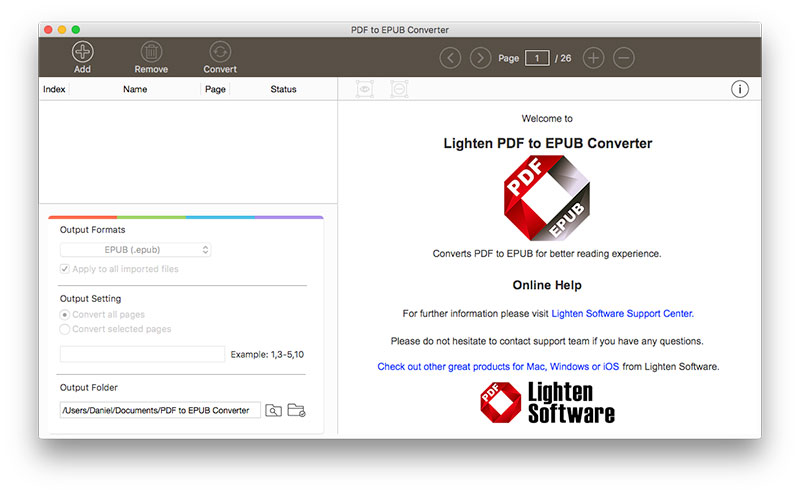Zoom out with the minus icon
Viewport: 800px width, 494px height.
tap(623, 58)
